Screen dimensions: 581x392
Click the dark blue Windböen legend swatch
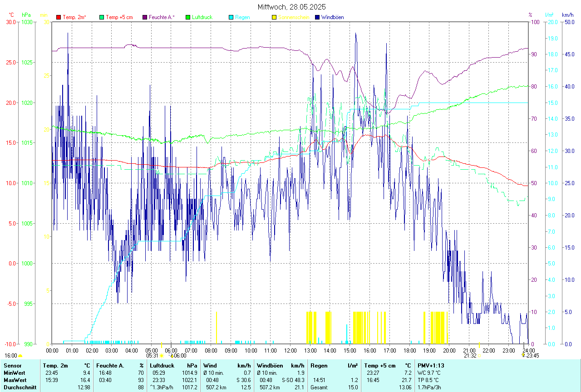(317, 17)
